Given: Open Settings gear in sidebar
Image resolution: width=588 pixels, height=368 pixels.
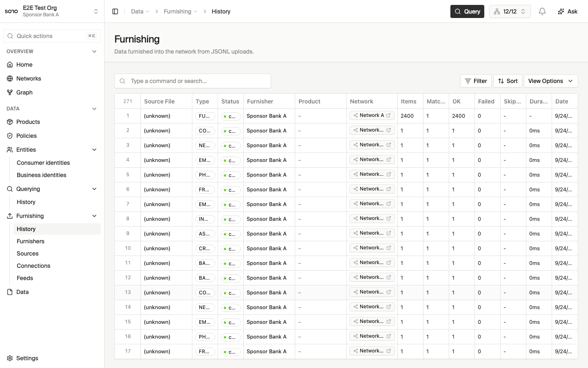Looking at the screenshot, I should 52,358.
